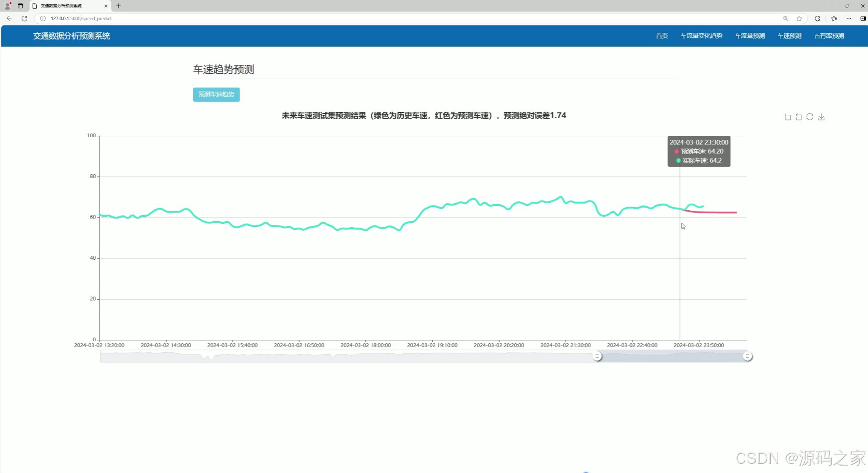
Task: Go back to previous page
Action: [9, 18]
